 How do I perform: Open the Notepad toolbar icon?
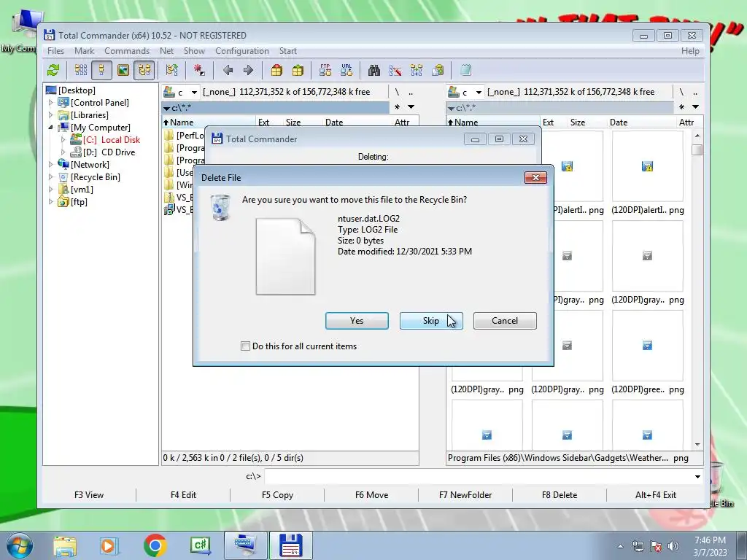(465, 71)
